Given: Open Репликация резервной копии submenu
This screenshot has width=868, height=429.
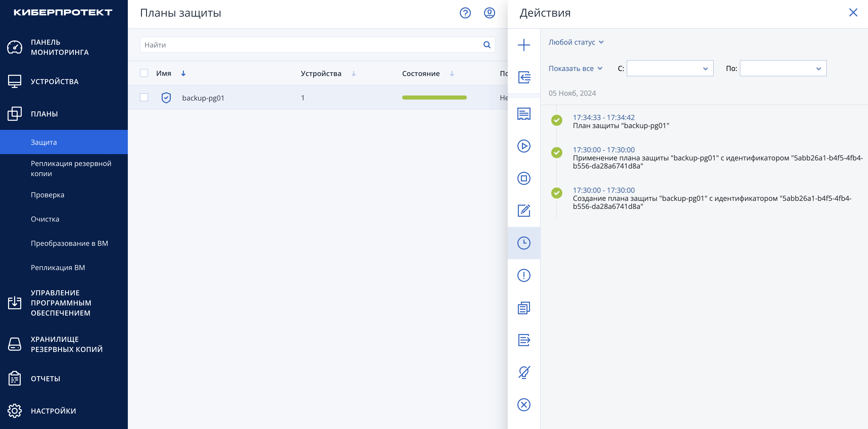Looking at the screenshot, I should click(x=71, y=169).
